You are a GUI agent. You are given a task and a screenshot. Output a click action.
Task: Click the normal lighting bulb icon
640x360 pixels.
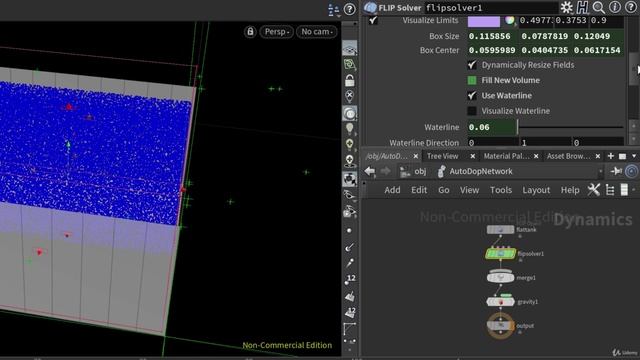(x=349, y=128)
